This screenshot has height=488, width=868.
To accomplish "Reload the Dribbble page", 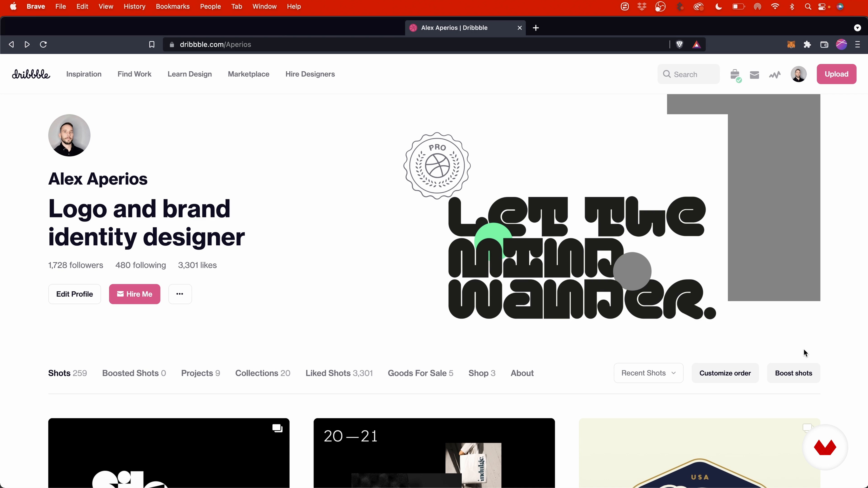I will [43, 45].
